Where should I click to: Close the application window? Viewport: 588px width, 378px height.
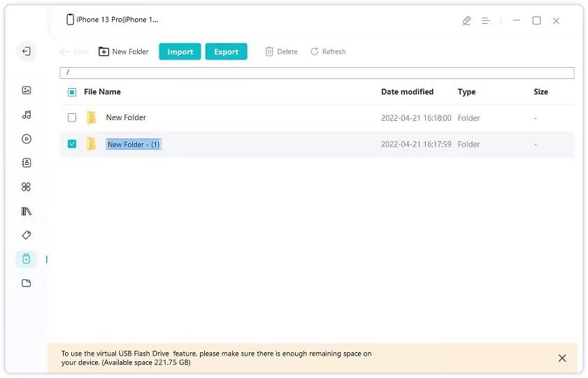point(556,20)
